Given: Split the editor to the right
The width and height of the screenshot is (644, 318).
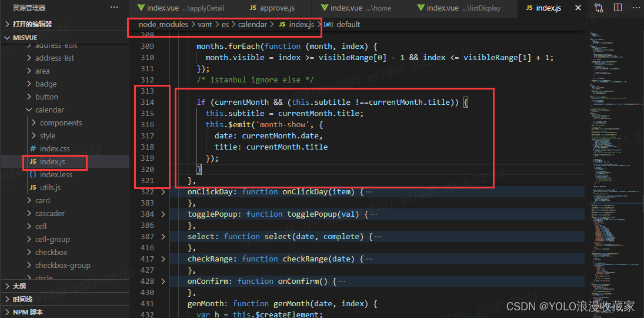Looking at the screenshot, I should click(618, 8).
